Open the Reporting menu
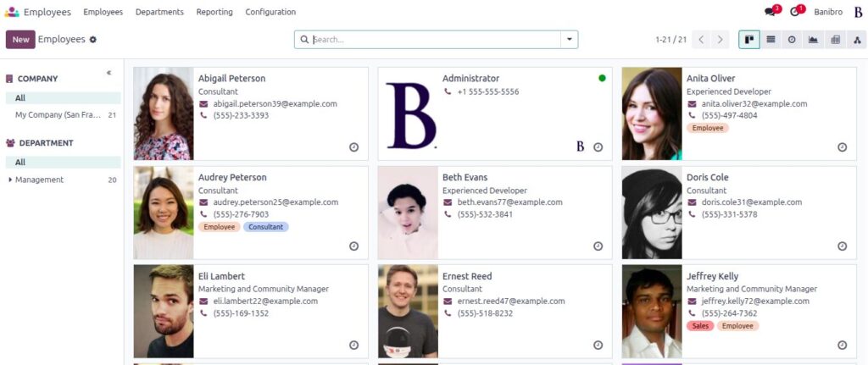The height and width of the screenshot is (365, 868). point(214,12)
